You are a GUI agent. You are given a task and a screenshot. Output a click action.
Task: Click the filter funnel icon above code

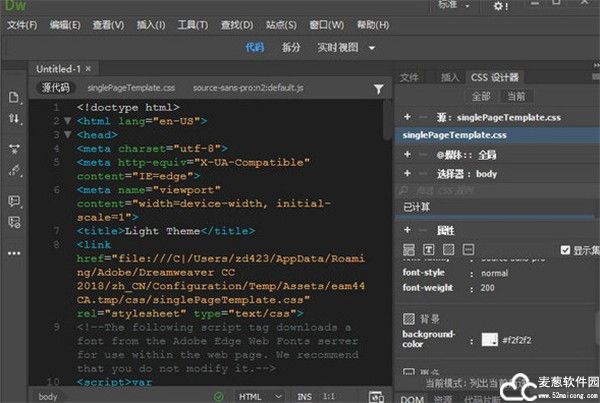pyautogui.click(x=378, y=89)
